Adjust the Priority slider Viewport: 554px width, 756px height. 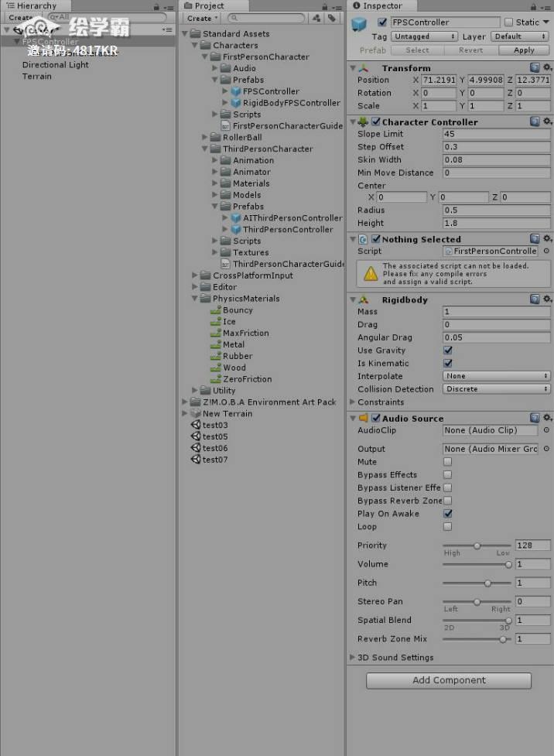(477, 546)
